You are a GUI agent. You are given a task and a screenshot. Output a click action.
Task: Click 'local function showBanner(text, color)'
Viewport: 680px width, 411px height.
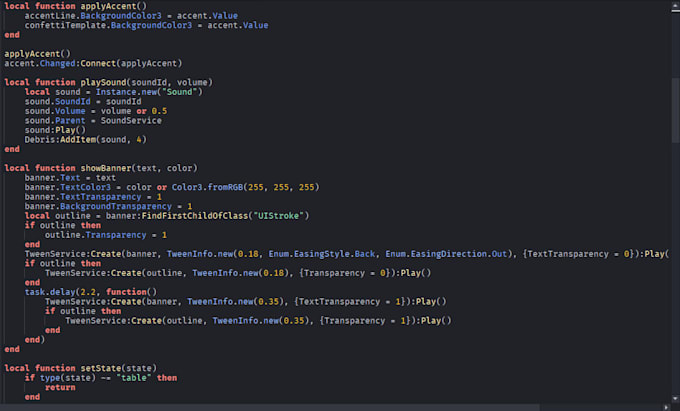click(101, 168)
